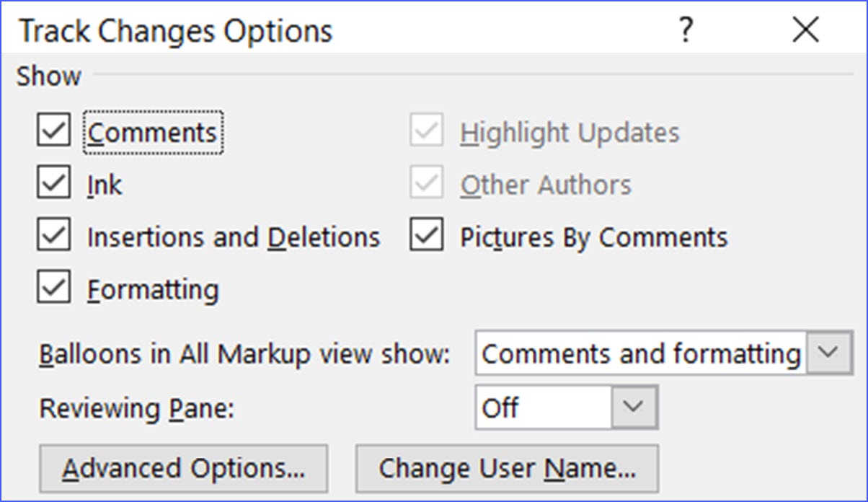Close the Track Changes Options dialog
868x502 pixels.
[805, 31]
